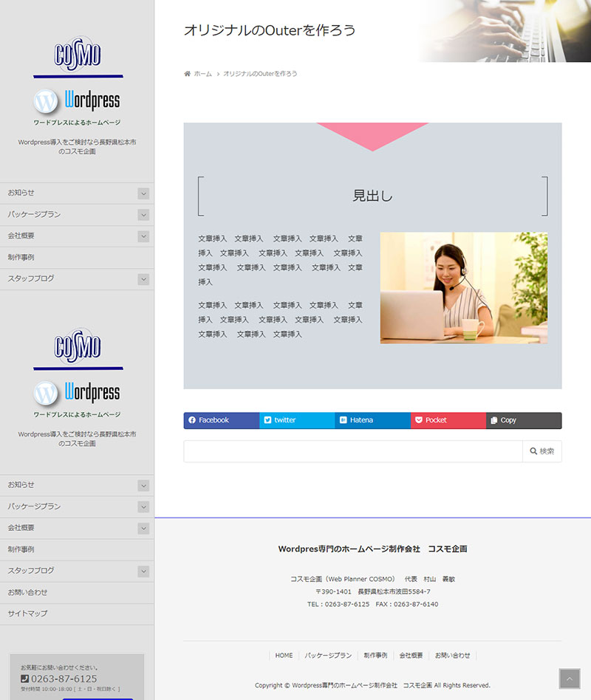
Task: Expand the first スタッフブログ submenu arrow
Action: pyautogui.click(x=143, y=279)
